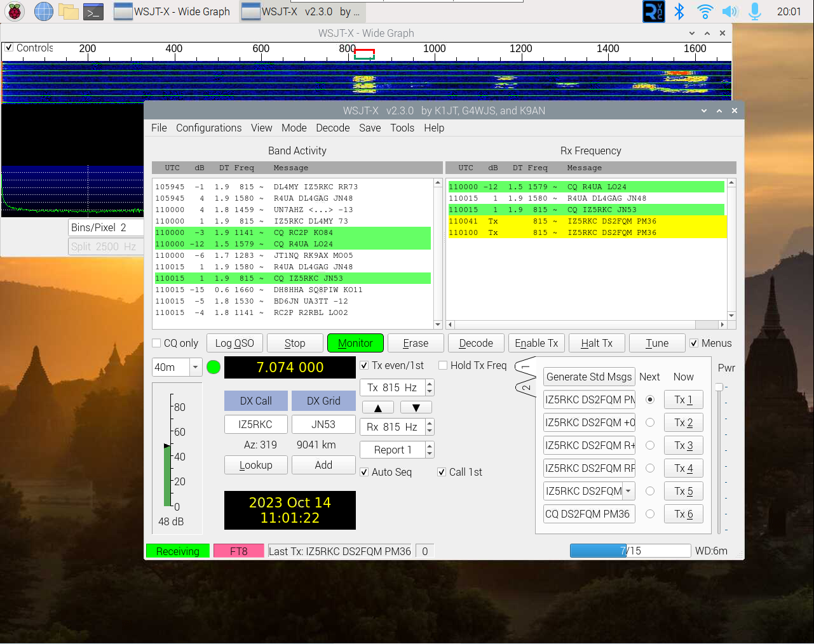Screen dimensions: 814x644
Task: Switch to WSJT-X Wide Graph taskbar window
Action: point(173,11)
